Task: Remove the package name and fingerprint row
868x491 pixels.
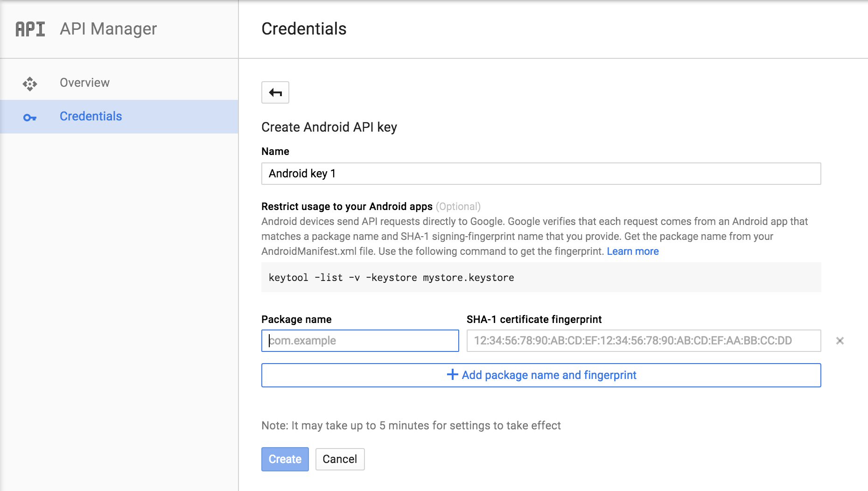Action: click(x=840, y=341)
